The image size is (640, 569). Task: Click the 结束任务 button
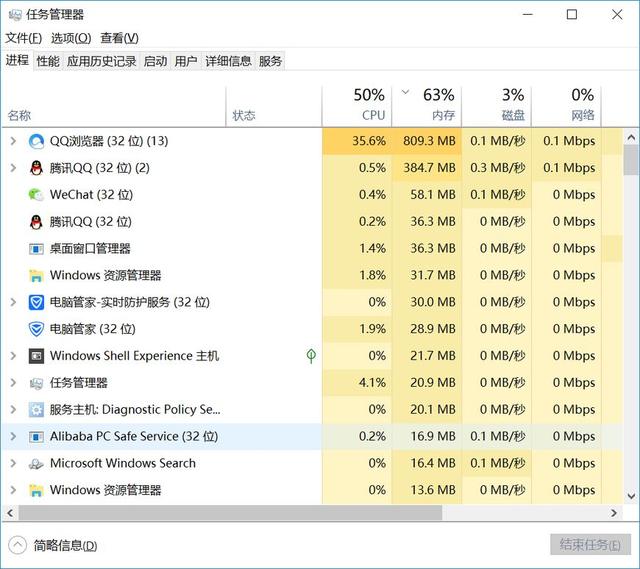[x=591, y=545]
